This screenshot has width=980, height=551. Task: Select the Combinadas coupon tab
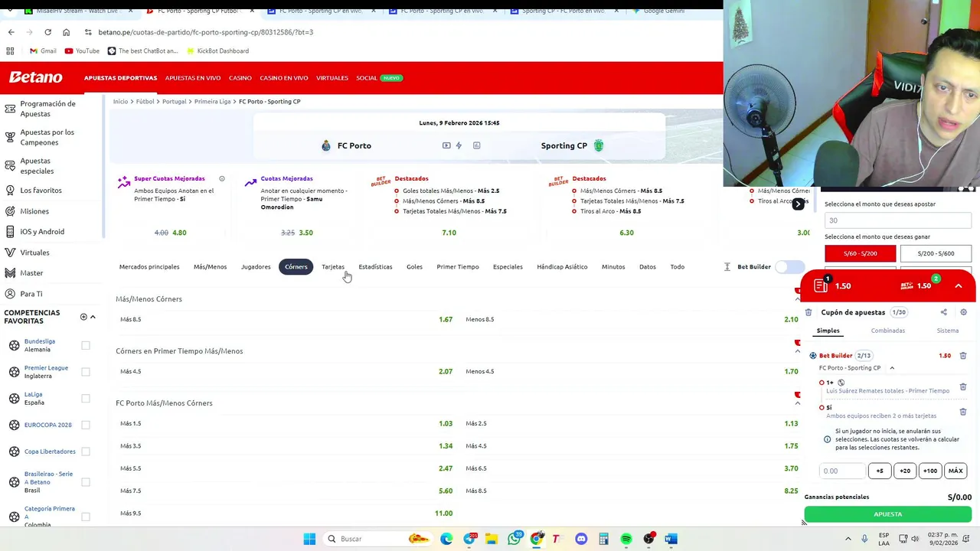887,331
